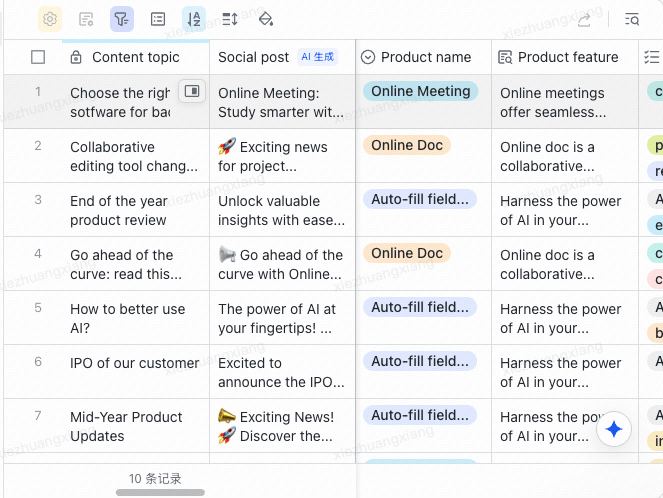Screen dimensions: 663x498
Task: Click the horizontal scrollbar at the bottom
Action: [160, 493]
